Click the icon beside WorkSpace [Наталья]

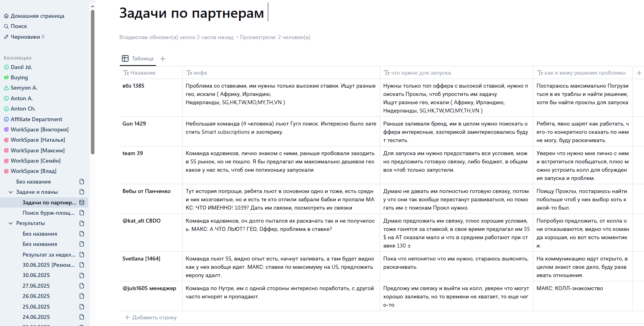[6, 140]
